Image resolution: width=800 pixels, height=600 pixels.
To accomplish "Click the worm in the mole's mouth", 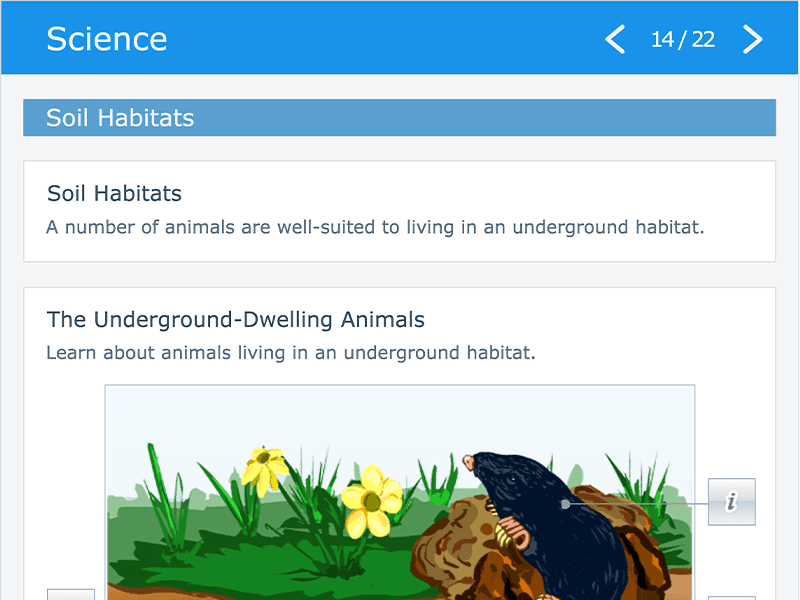I will pos(510,531).
